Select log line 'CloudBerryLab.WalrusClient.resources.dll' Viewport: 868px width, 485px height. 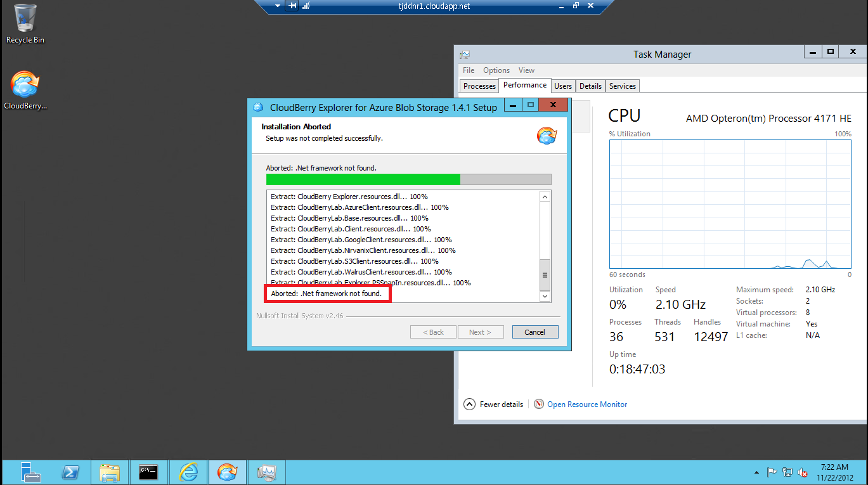(361, 272)
